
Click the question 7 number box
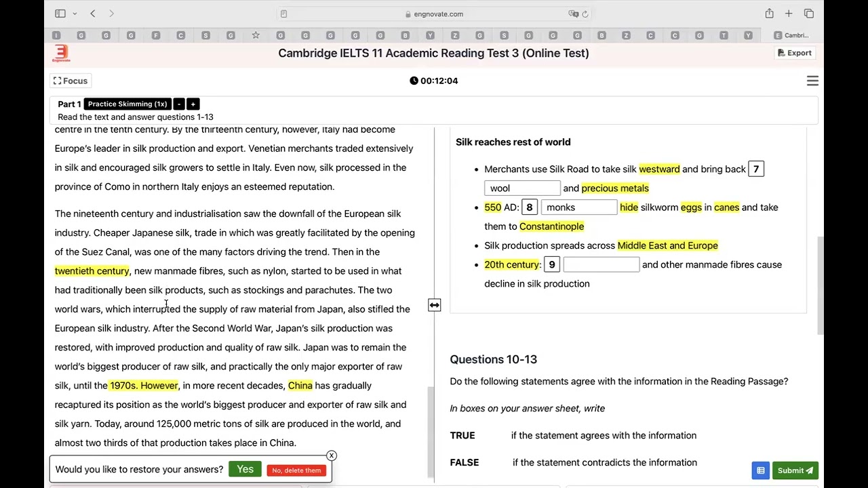(756, 169)
